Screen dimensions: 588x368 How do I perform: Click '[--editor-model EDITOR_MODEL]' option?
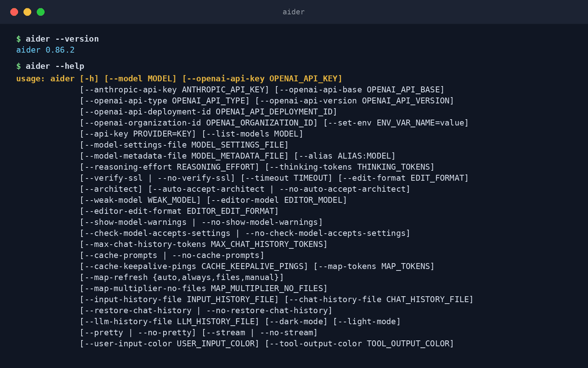[x=277, y=200]
